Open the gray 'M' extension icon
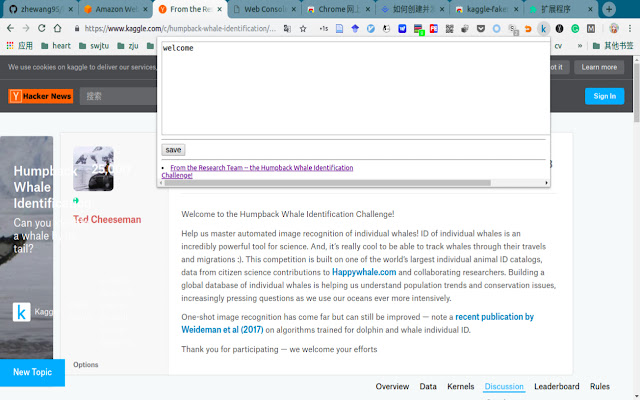Viewport: 640px width, 400px height. coord(591,29)
